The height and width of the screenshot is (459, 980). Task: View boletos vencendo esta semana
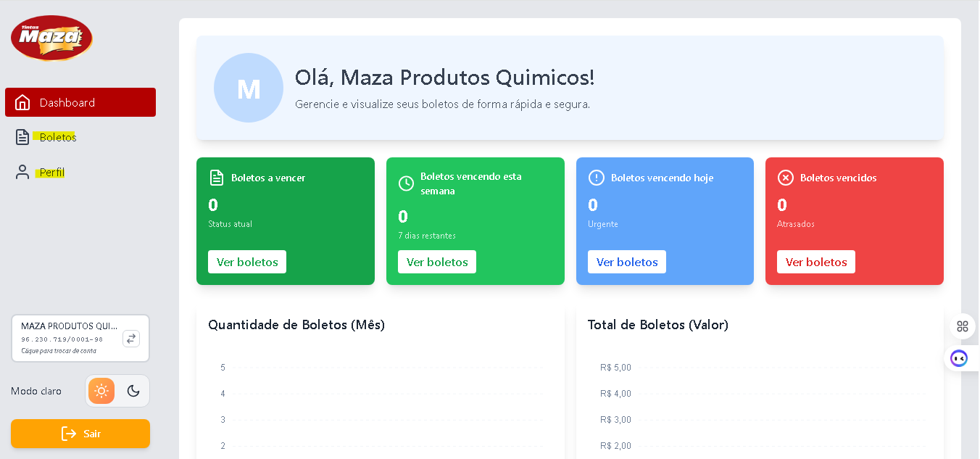point(437,262)
